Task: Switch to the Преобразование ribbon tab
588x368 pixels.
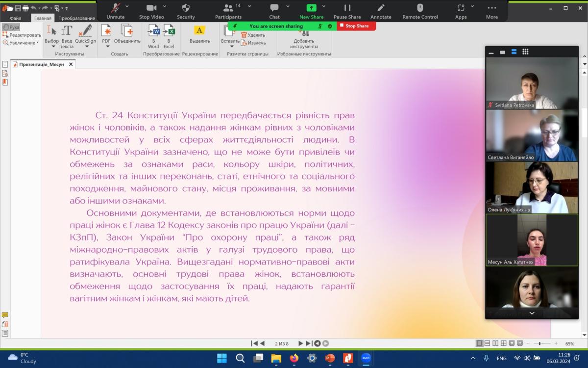Action: [76, 18]
